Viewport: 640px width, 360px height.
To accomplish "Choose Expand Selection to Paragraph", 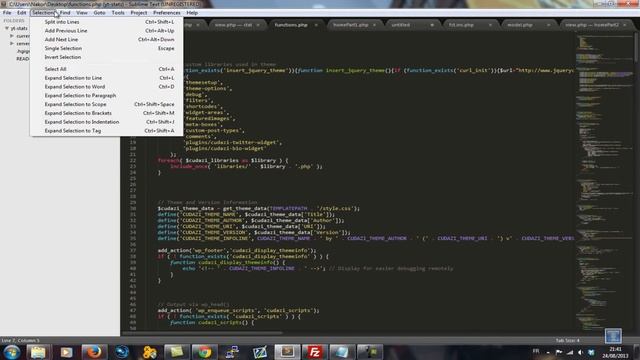I will pos(107,96).
